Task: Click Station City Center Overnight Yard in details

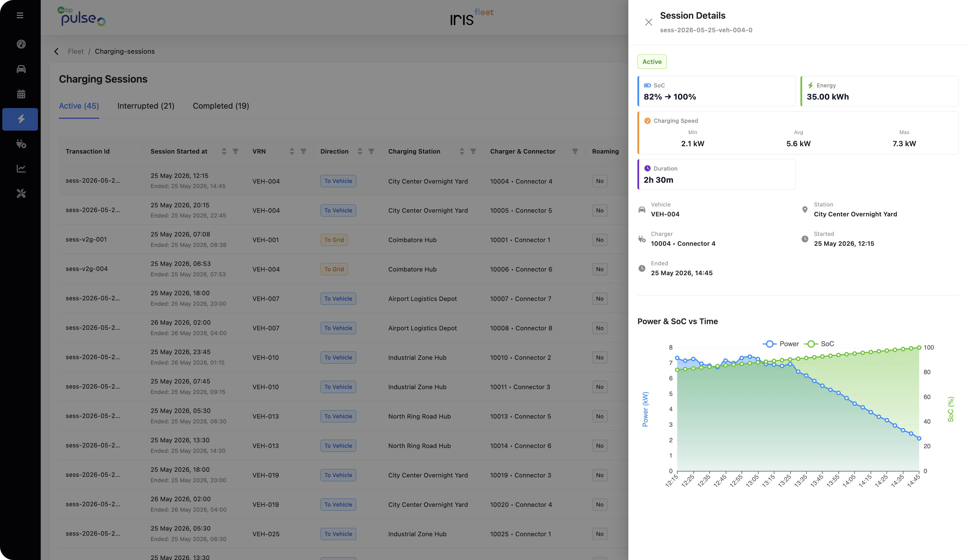Action: click(x=855, y=214)
